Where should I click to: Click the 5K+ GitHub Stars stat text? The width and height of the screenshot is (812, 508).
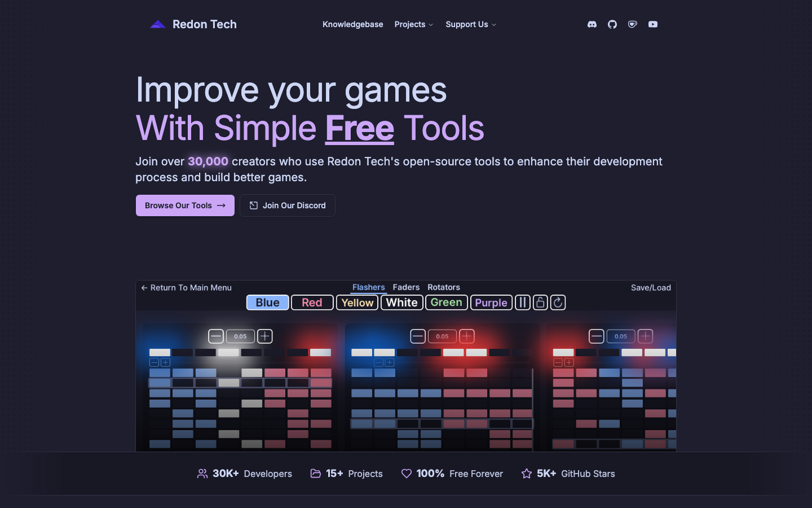pos(576,474)
